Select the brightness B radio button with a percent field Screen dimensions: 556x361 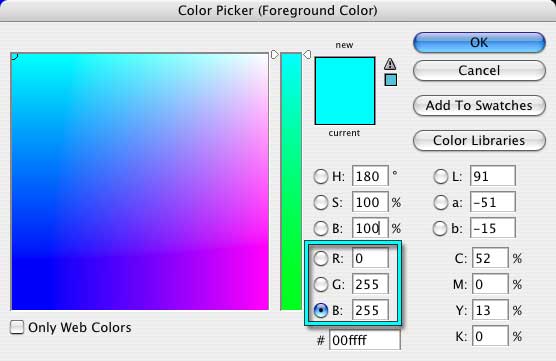(321, 228)
